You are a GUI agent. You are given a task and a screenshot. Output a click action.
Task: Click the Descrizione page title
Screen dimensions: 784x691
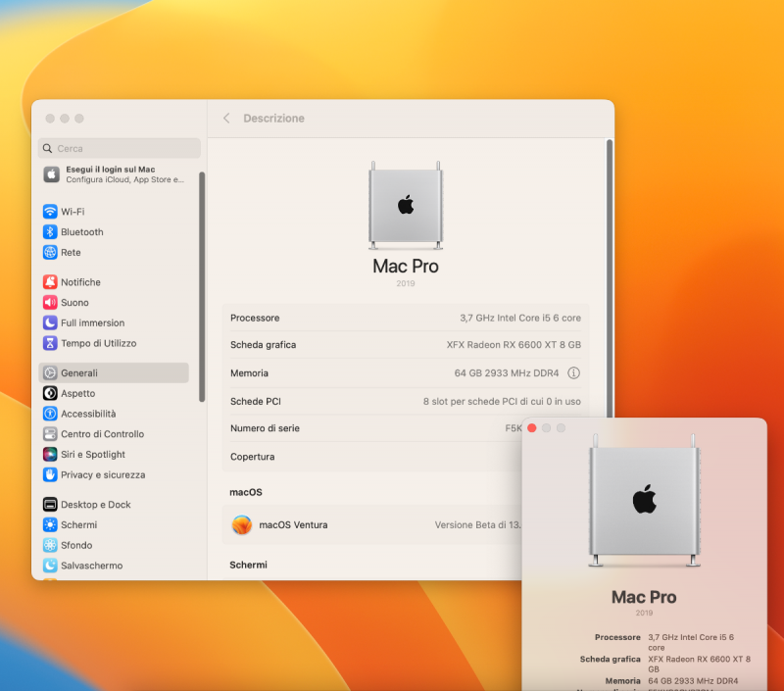click(274, 118)
